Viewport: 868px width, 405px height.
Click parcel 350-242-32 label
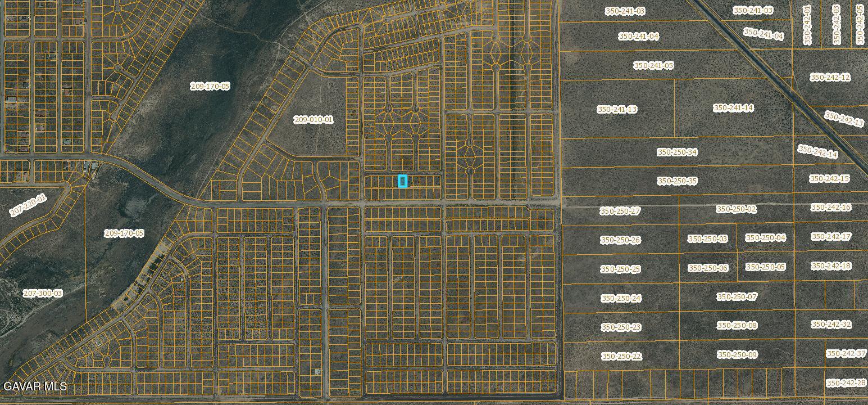(831, 325)
